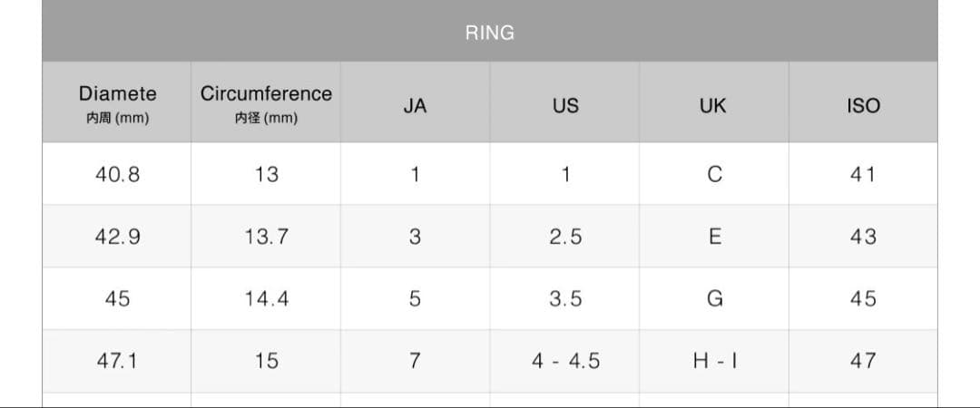This screenshot has height=408, width=980.
Task: Select the 42.9 diameter cell
Action: (x=117, y=237)
